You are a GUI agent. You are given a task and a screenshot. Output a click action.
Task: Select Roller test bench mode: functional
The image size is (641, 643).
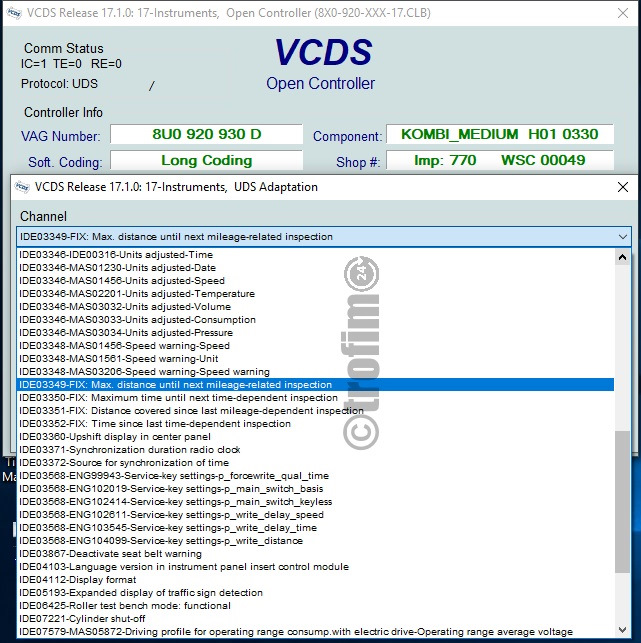[x=315, y=606]
